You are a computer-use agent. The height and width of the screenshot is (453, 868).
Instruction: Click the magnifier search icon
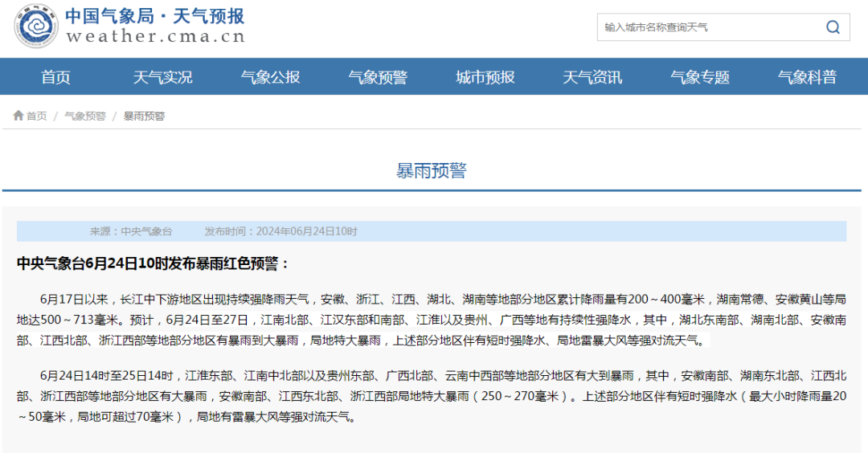click(832, 27)
